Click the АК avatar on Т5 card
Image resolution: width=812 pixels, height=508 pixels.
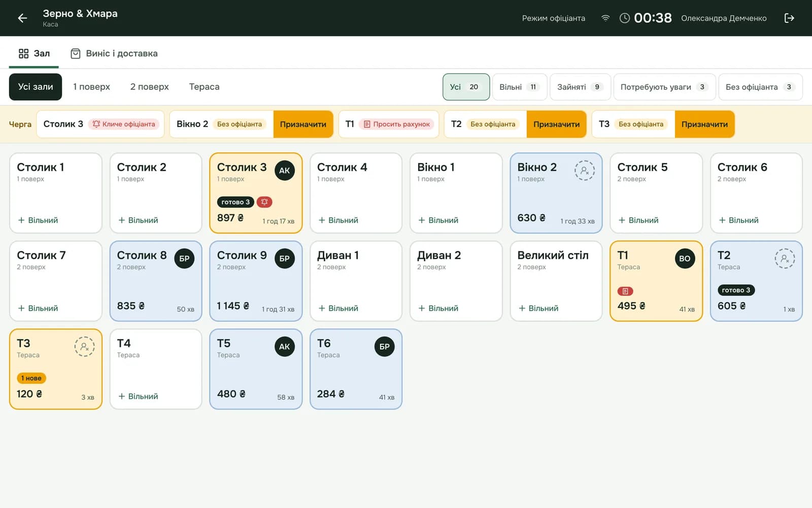[x=285, y=346]
